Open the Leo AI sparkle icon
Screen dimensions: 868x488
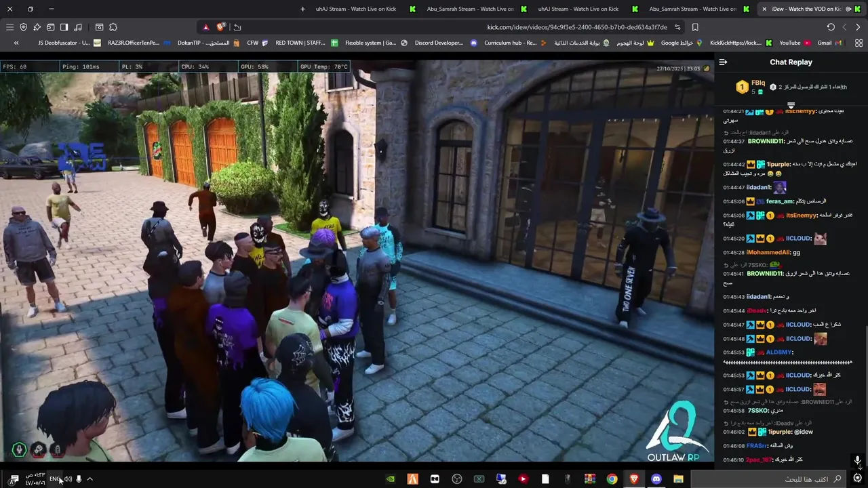[37, 27]
